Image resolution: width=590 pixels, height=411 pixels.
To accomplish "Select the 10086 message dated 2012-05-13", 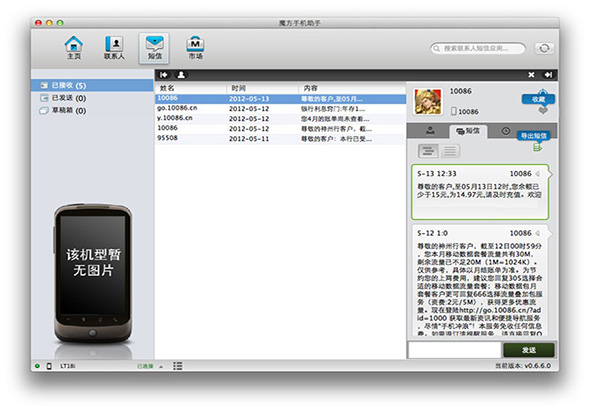I will [x=280, y=99].
